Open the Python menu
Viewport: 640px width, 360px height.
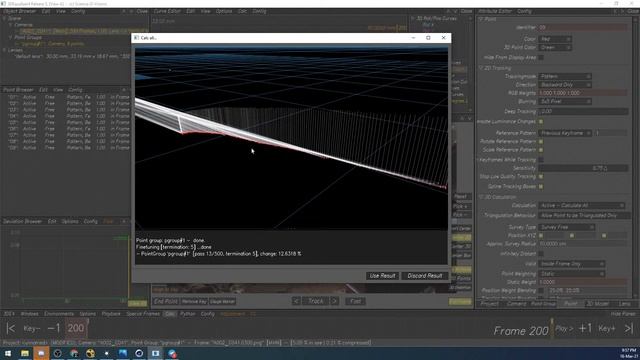tap(187, 314)
